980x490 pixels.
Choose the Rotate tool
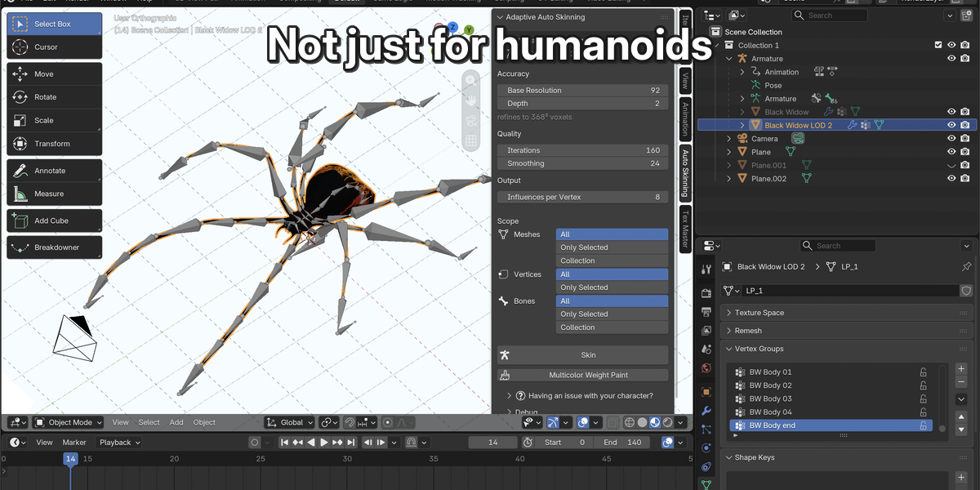pos(55,97)
